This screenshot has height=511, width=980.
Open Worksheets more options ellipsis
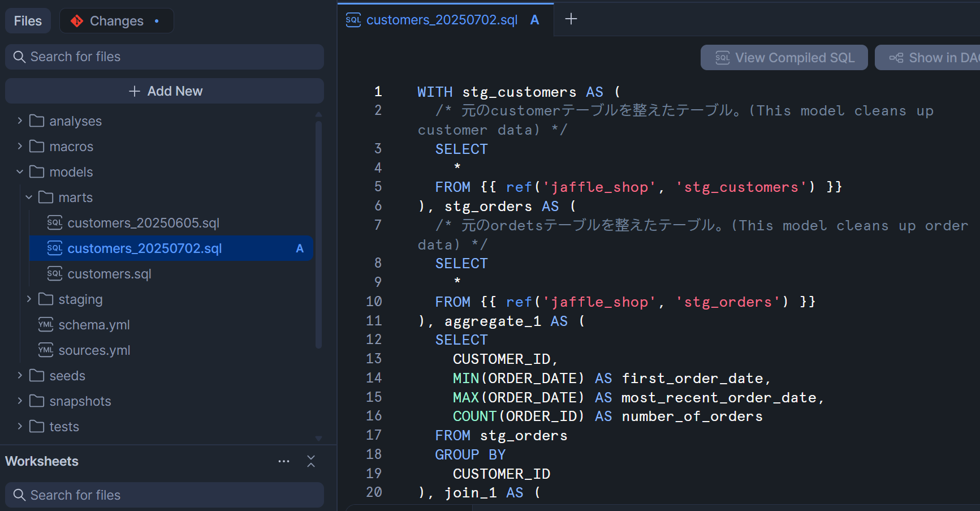284,461
